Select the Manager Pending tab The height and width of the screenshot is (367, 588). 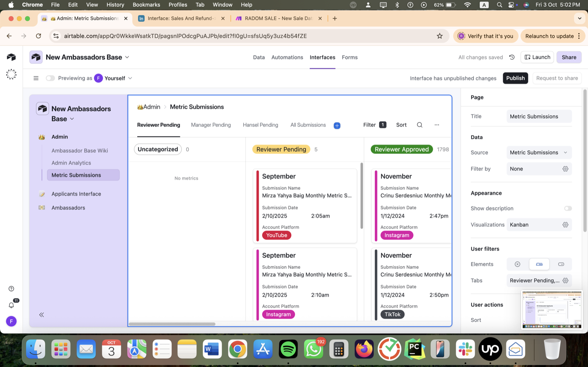(211, 125)
